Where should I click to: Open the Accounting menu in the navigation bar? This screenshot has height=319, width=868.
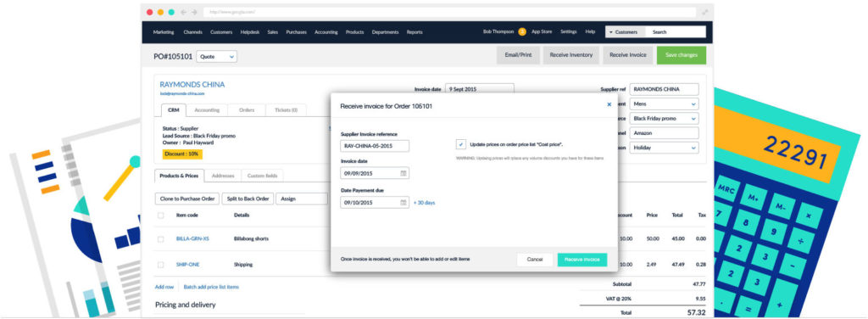tap(326, 32)
